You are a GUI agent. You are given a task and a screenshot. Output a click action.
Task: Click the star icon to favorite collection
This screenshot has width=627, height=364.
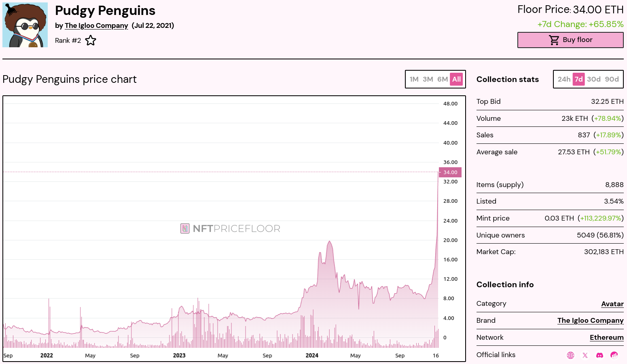pos(91,40)
